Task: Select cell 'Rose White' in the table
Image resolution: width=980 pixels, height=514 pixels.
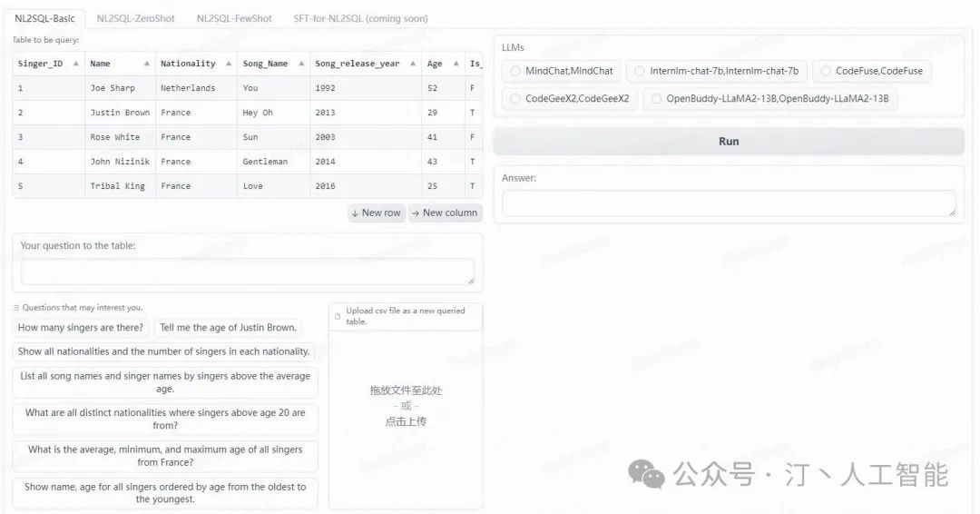Action: pyautogui.click(x=120, y=137)
